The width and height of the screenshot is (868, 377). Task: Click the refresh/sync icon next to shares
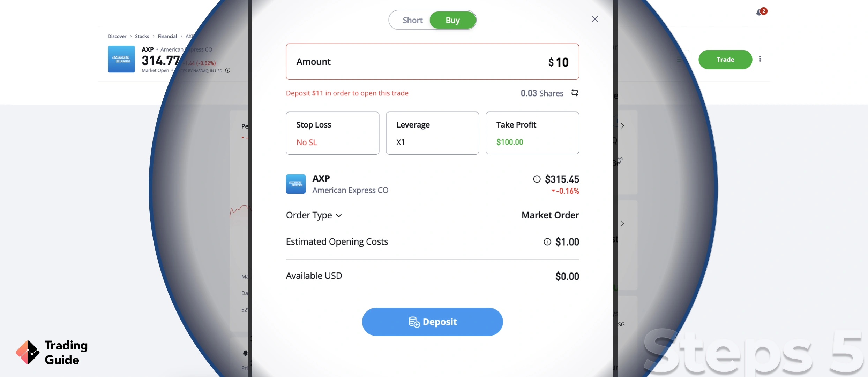[575, 92]
